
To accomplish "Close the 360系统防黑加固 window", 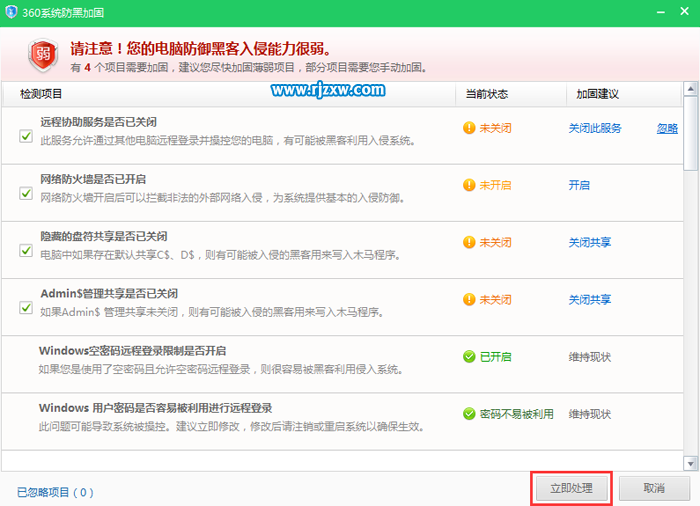I will point(684,11).
